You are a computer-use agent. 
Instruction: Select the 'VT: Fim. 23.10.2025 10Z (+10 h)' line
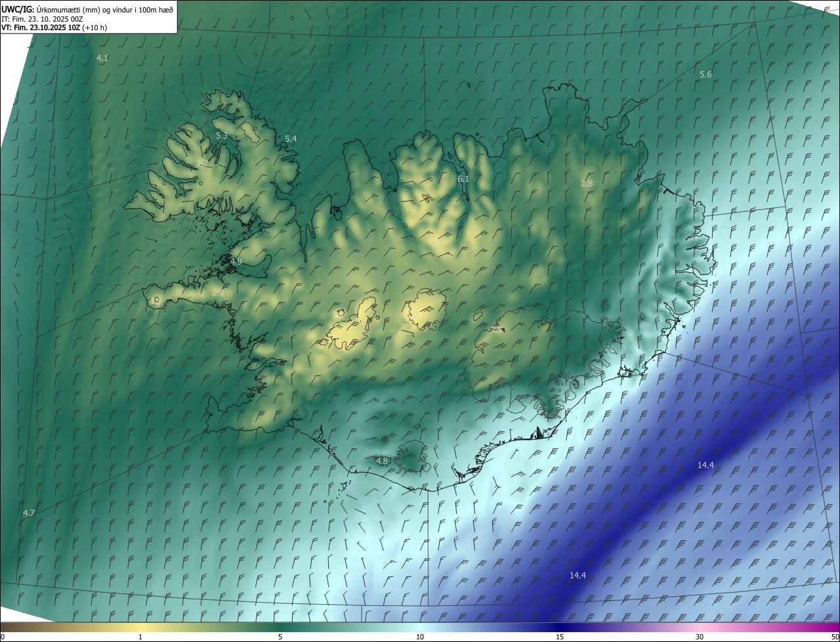point(54,28)
